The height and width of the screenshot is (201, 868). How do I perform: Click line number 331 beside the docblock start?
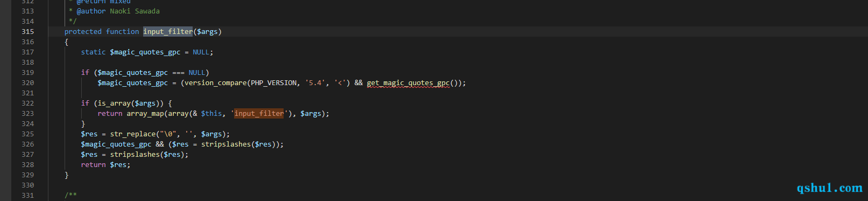[27, 196]
